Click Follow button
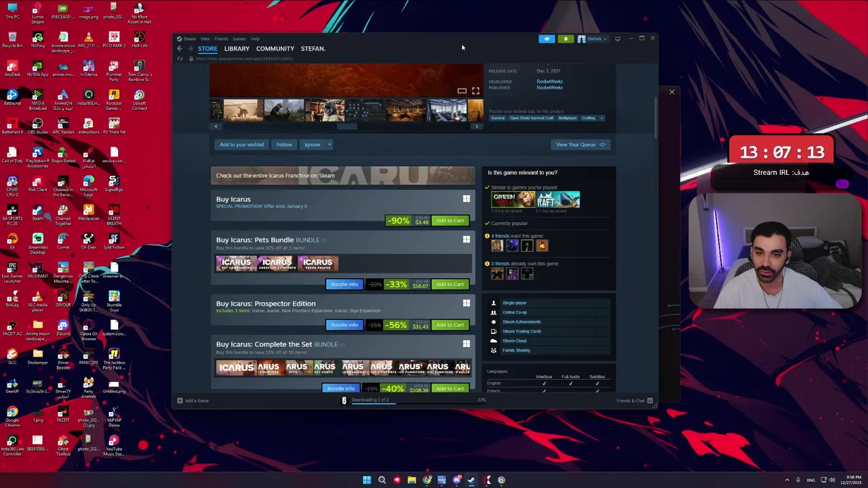 (284, 144)
